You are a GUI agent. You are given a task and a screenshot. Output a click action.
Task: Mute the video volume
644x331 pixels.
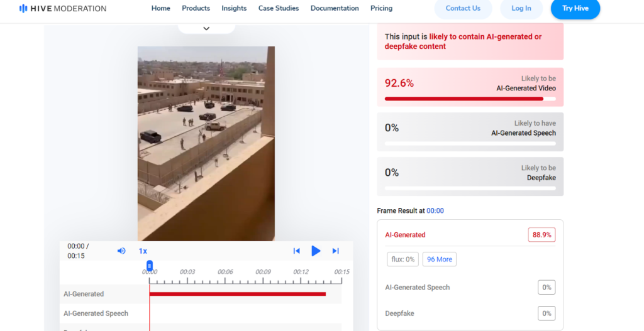(121, 251)
